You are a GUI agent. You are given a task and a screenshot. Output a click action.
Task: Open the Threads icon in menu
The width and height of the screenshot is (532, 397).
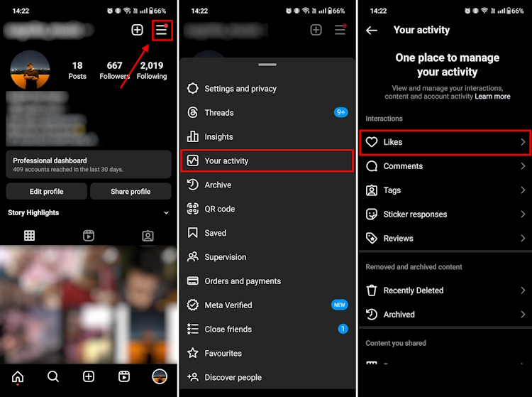(x=193, y=112)
